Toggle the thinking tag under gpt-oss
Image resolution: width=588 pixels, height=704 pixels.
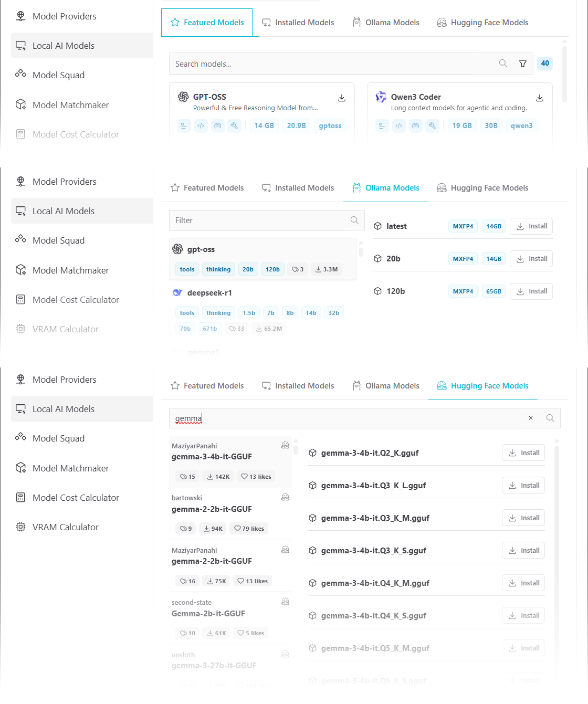click(x=218, y=269)
